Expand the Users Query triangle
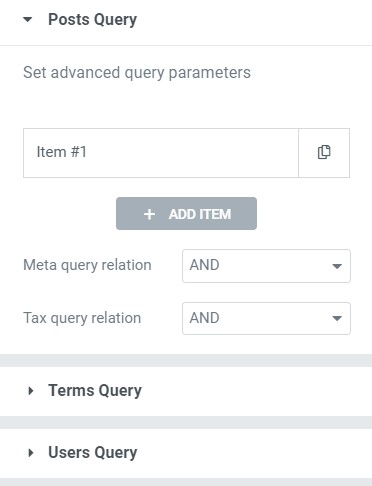372x486 pixels. click(x=31, y=453)
